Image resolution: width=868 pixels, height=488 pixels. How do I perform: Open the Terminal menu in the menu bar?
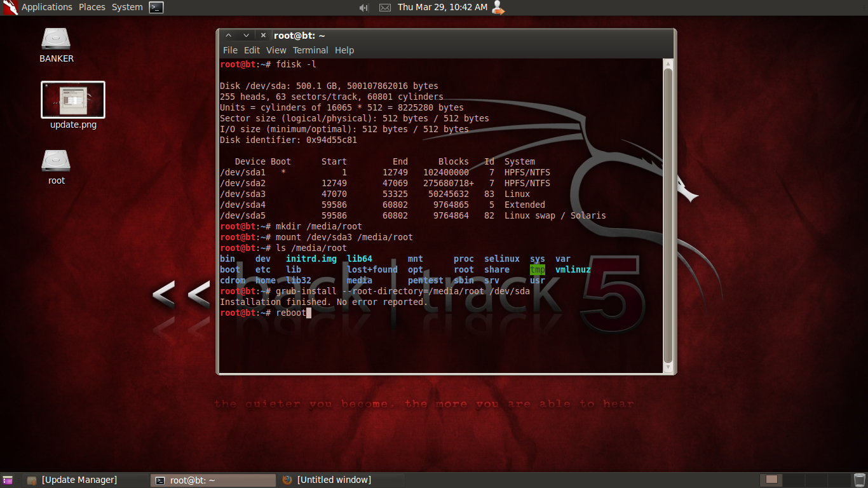(311, 50)
